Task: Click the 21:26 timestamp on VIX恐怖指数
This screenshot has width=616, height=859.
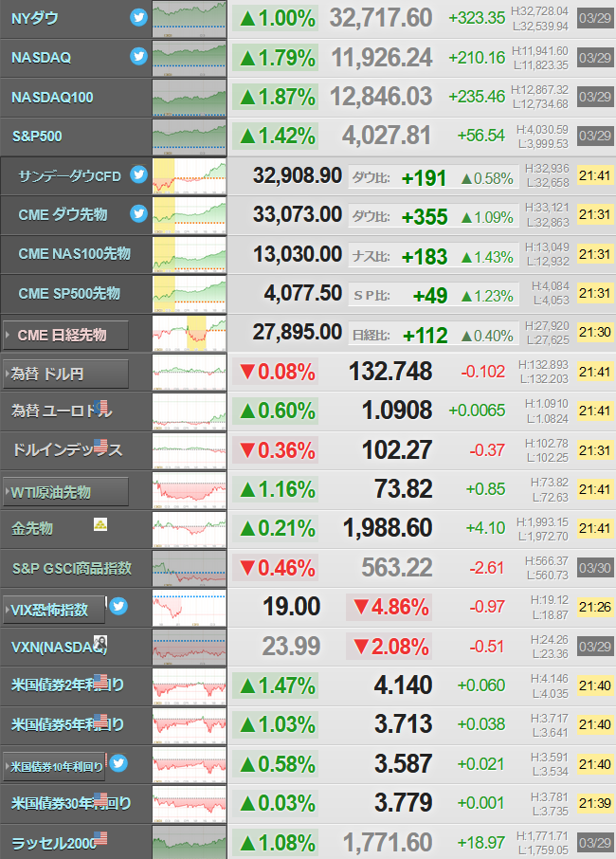Action: pos(594,607)
